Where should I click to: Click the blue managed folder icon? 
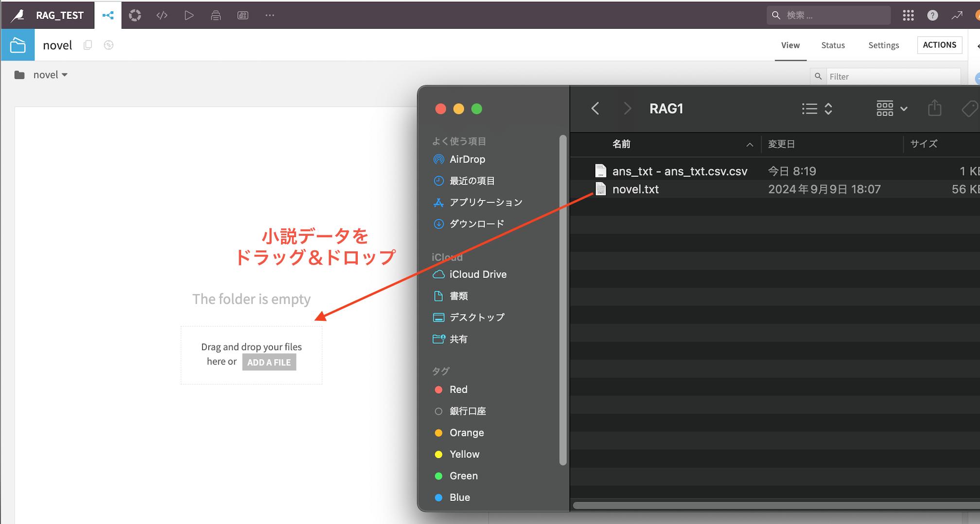tap(18, 45)
